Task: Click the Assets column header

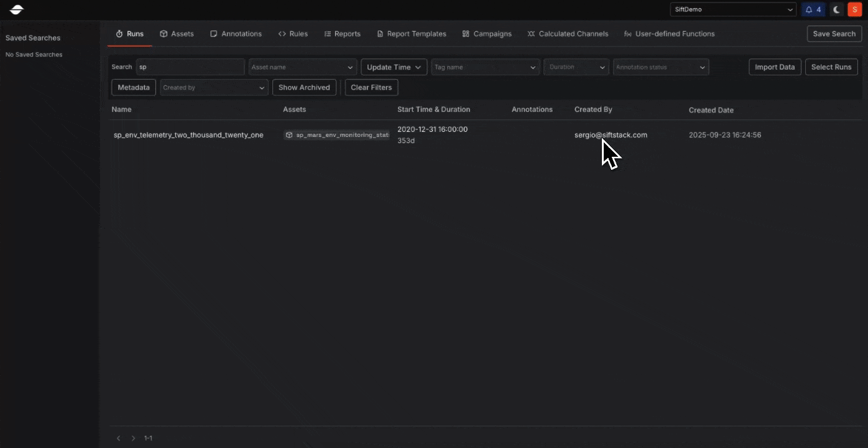Action: pos(294,110)
